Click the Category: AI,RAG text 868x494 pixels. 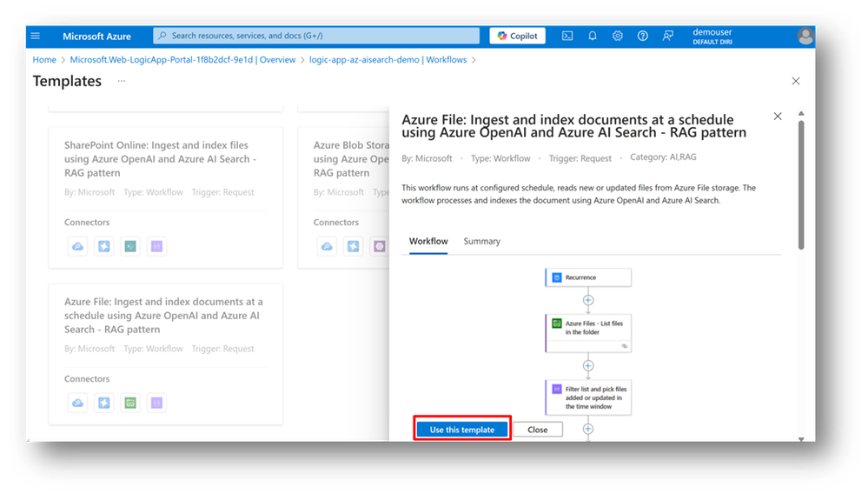coord(663,157)
